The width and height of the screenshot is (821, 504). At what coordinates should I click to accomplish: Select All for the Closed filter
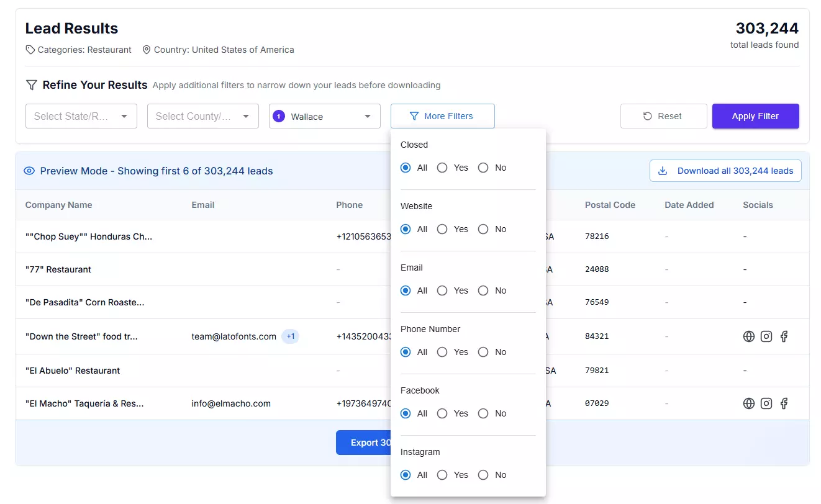[406, 168]
